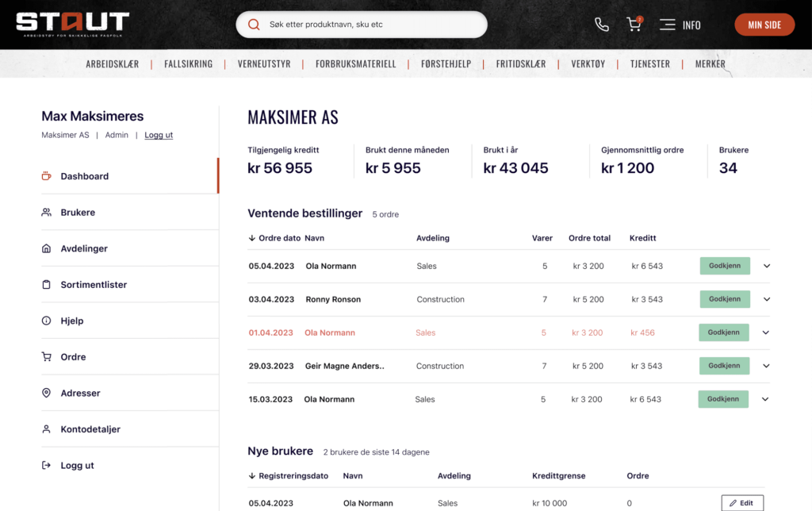The width and height of the screenshot is (812, 511).
Task: Click the Sortimentlister clipboard icon
Action: point(46,285)
